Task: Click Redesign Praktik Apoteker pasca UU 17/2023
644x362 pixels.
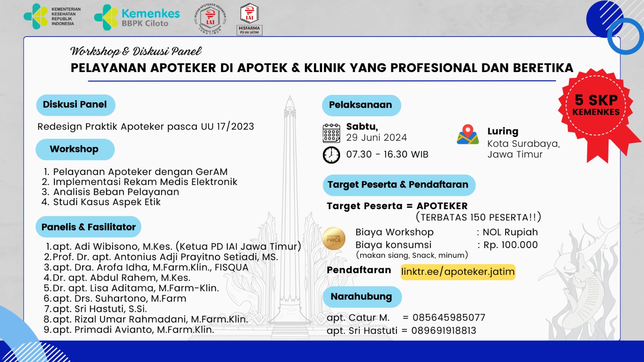Action: click(146, 127)
